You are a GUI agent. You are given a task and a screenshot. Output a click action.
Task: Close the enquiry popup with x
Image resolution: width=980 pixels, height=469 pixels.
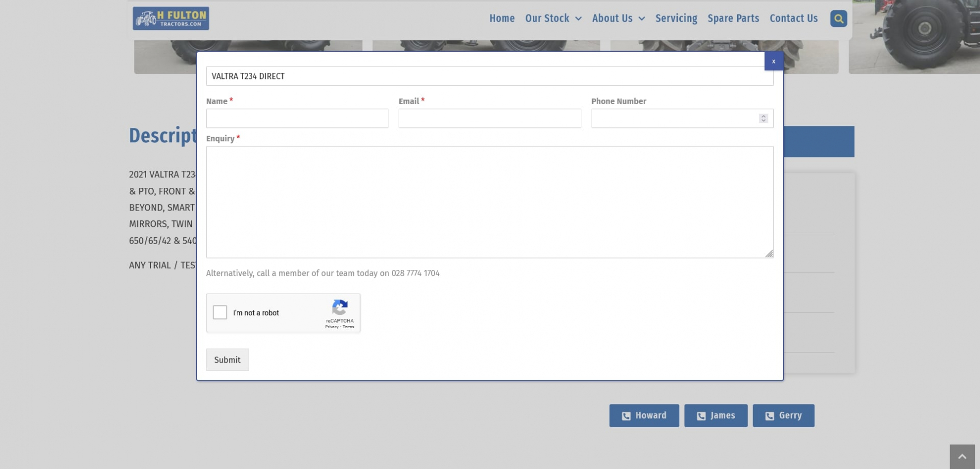773,61
